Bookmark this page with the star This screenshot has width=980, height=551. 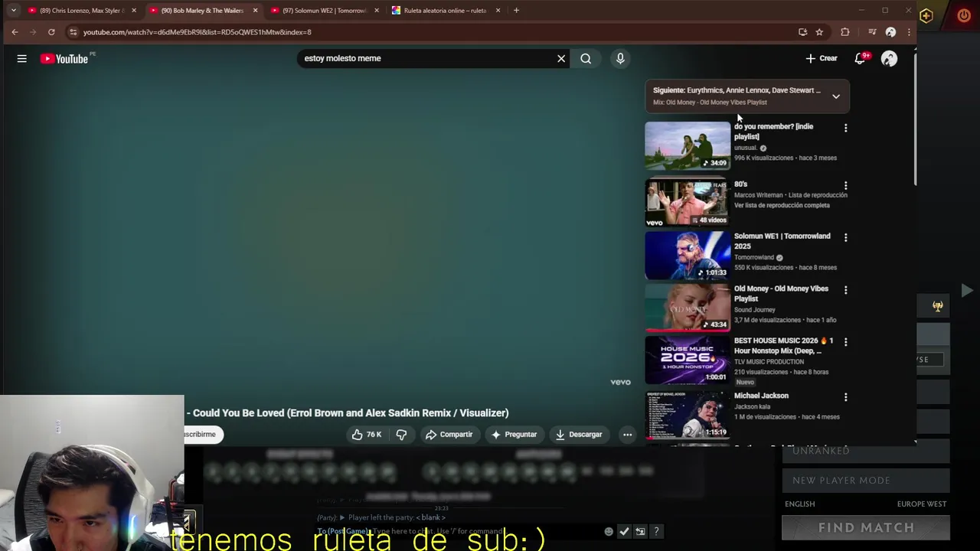tap(819, 32)
